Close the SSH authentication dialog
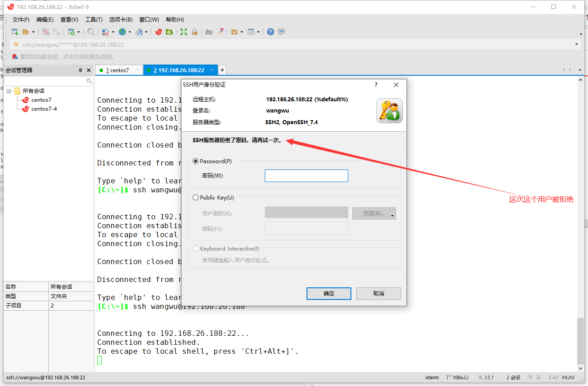The image size is (588, 386). [396, 85]
